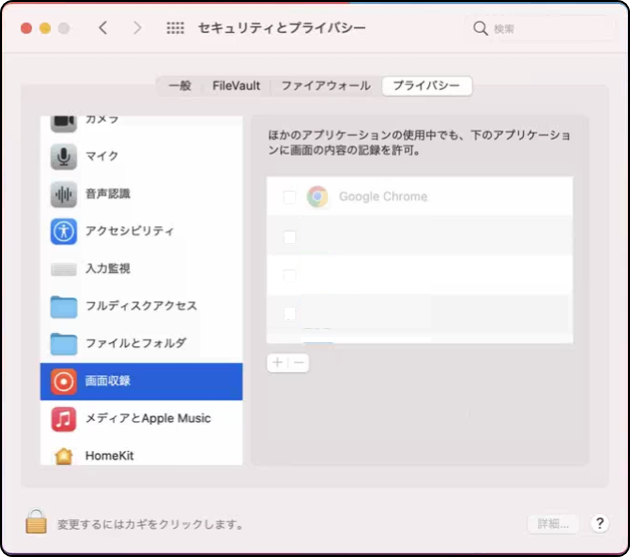Select フルディスクアクセス in the list
The image size is (631, 557).
(x=141, y=306)
